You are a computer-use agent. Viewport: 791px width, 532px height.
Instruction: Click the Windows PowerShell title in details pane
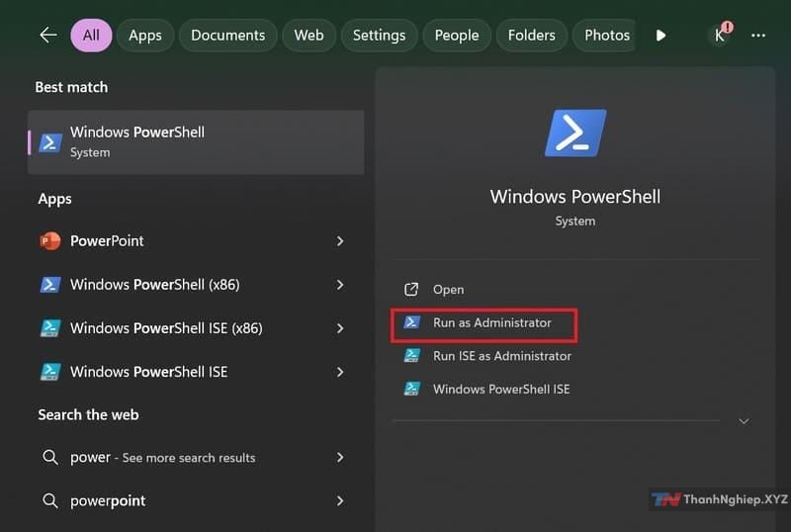coord(575,197)
